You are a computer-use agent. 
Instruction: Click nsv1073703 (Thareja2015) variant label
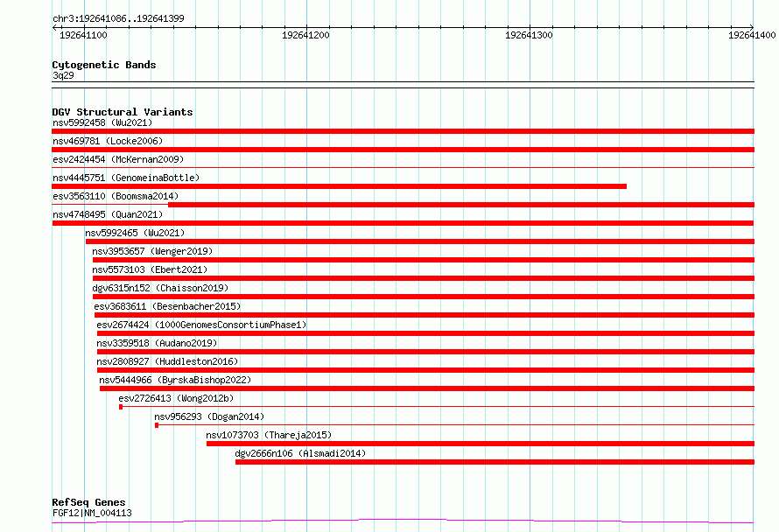click(x=270, y=435)
